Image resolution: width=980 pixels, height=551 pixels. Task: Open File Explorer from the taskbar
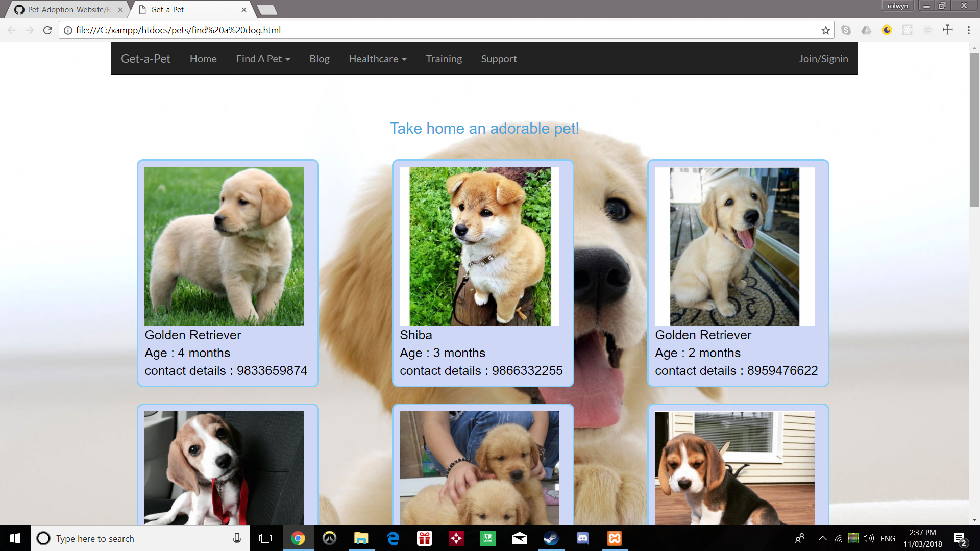tap(361, 538)
